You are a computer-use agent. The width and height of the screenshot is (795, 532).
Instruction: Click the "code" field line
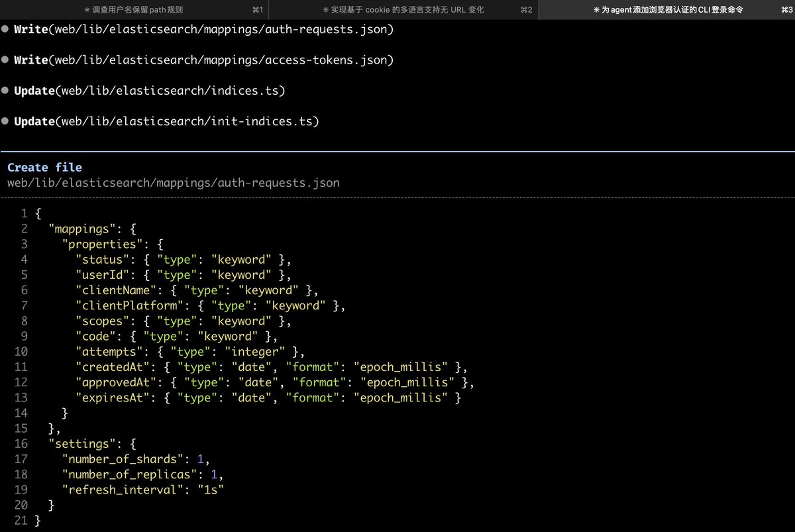pos(177,335)
